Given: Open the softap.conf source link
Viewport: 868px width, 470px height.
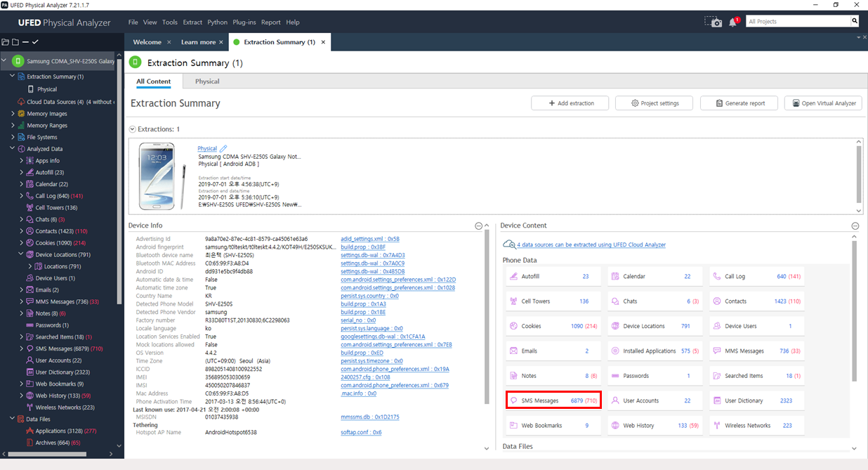Looking at the screenshot, I should tap(361, 432).
